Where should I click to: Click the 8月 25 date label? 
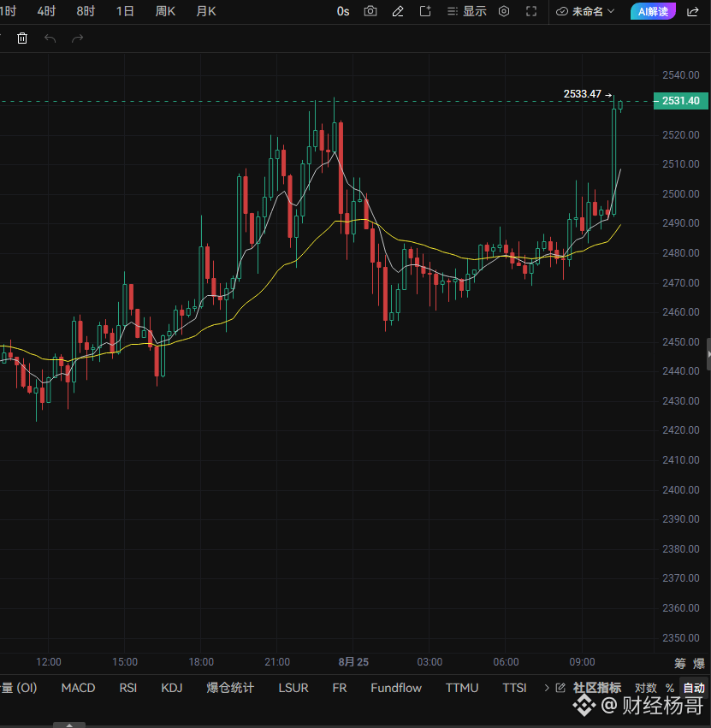(353, 661)
